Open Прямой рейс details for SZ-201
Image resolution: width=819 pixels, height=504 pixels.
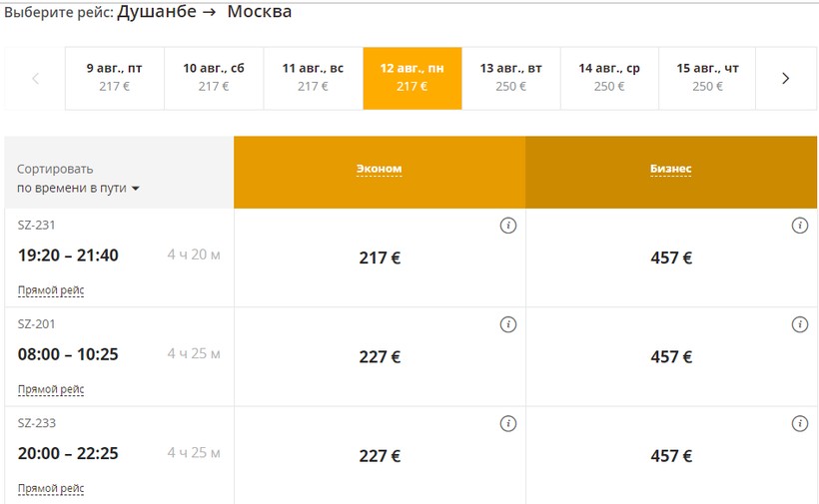[51, 389]
